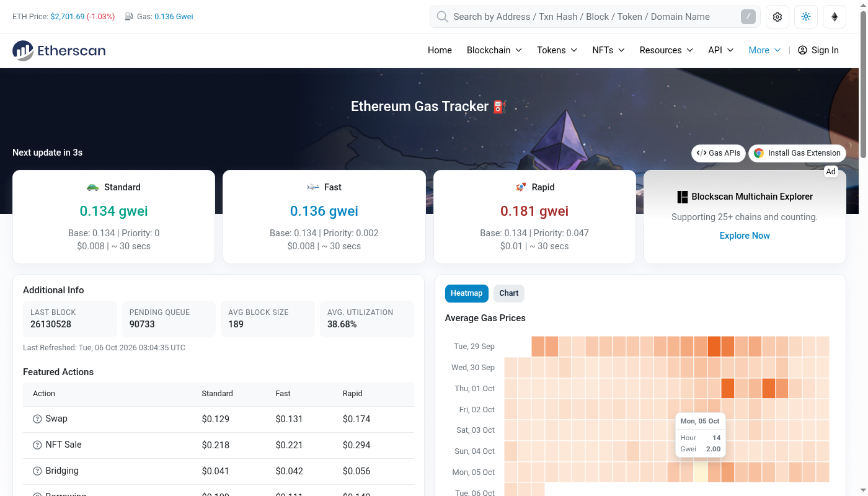Click the Ad label badge
The width and height of the screenshot is (868, 496).
(x=831, y=172)
